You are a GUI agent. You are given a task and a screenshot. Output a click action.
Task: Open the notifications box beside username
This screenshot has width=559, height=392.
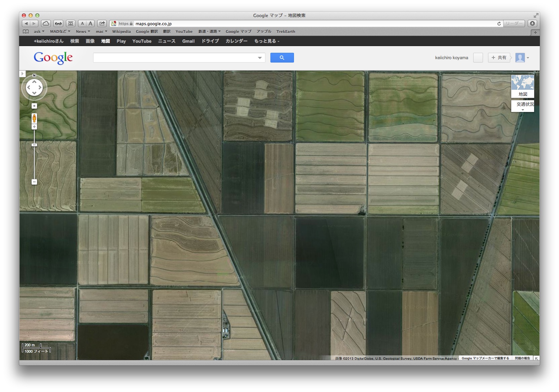pos(478,58)
